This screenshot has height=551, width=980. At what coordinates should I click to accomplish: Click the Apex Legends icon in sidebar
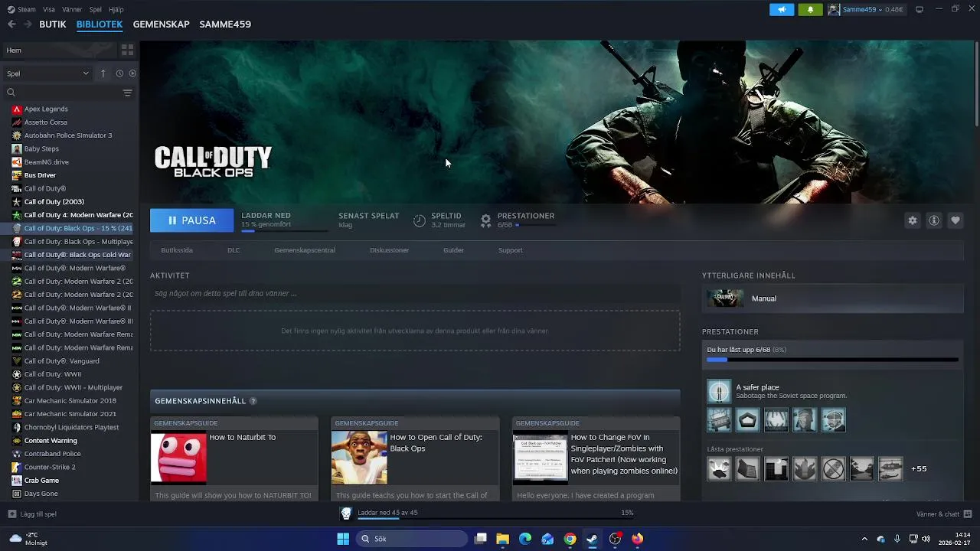[17, 109]
